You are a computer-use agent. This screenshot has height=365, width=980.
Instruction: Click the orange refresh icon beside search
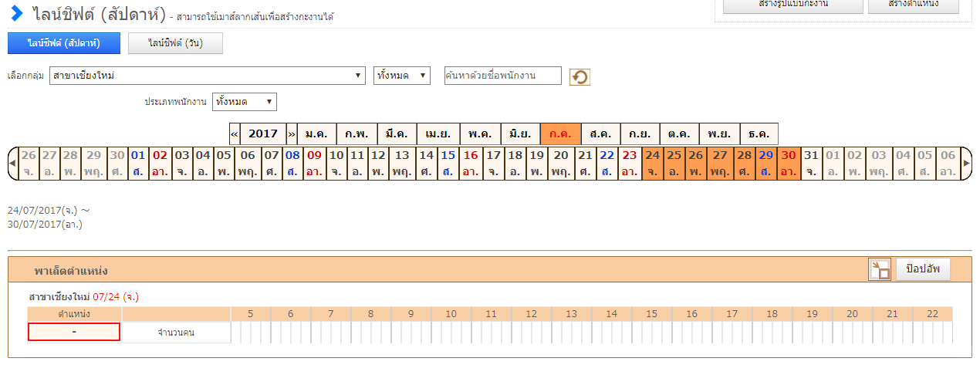(x=580, y=77)
